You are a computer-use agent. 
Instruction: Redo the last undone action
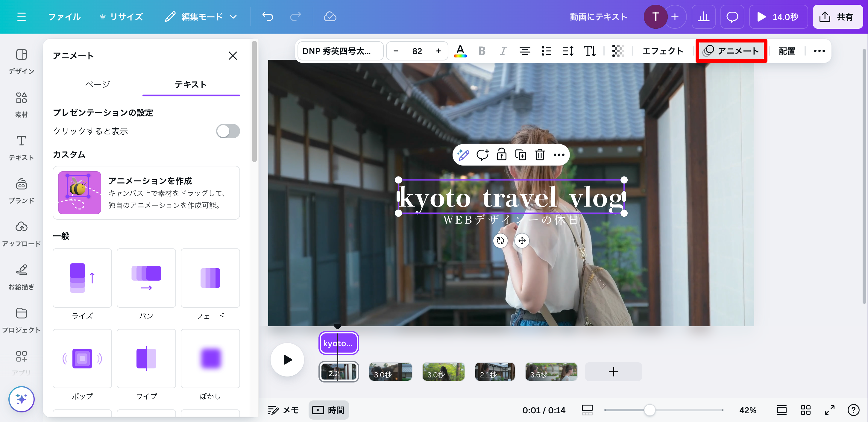click(x=295, y=17)
